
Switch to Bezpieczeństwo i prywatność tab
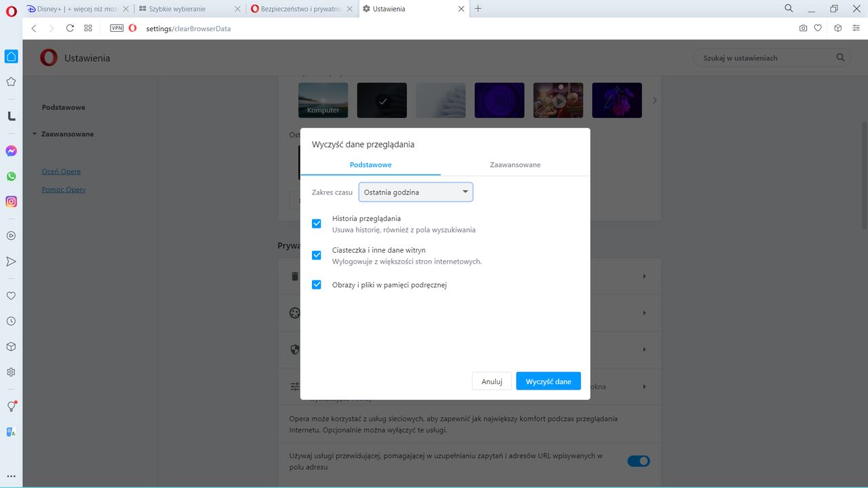(300, 9)
